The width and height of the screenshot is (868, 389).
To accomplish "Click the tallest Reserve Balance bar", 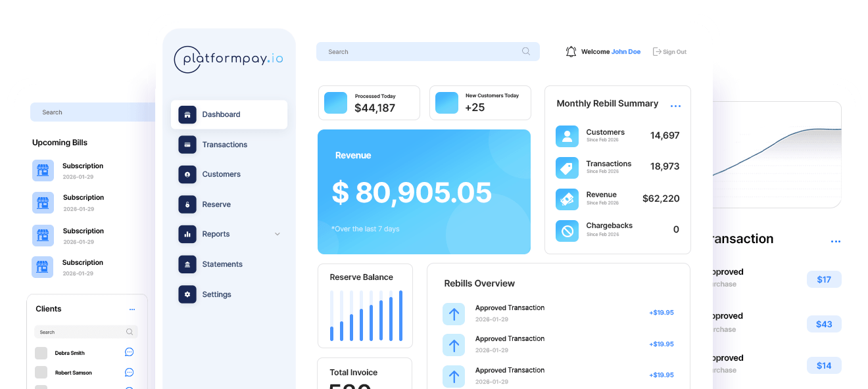I will click(400, 315).
